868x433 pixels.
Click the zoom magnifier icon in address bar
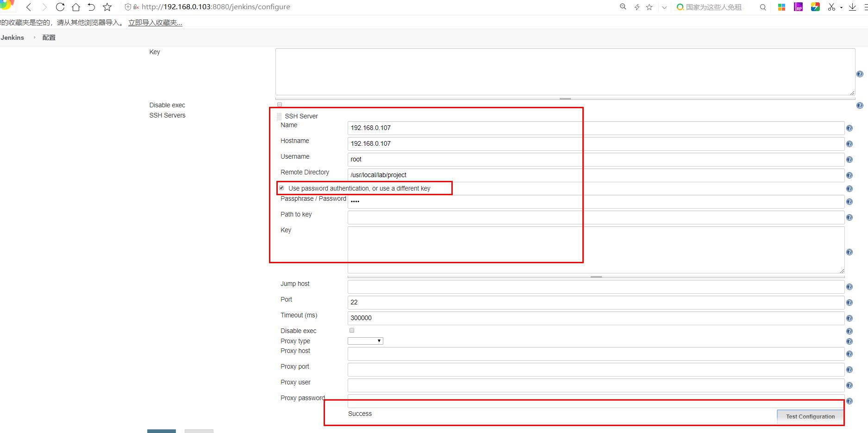(623, 7)
